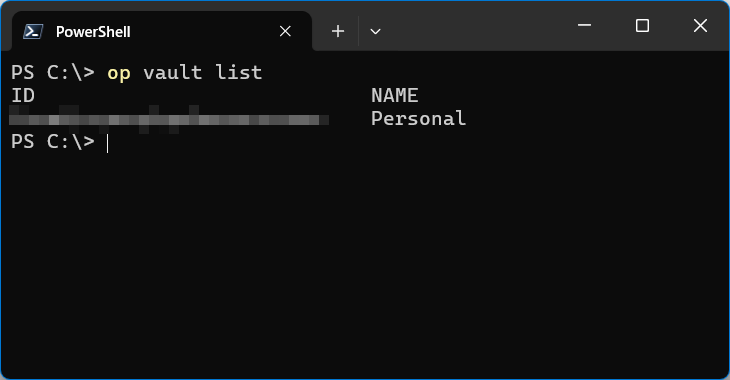This screenshot has width=730, height=380.
Task: Click the blinking text cursor at prompt
Action: tap(108, 143)
